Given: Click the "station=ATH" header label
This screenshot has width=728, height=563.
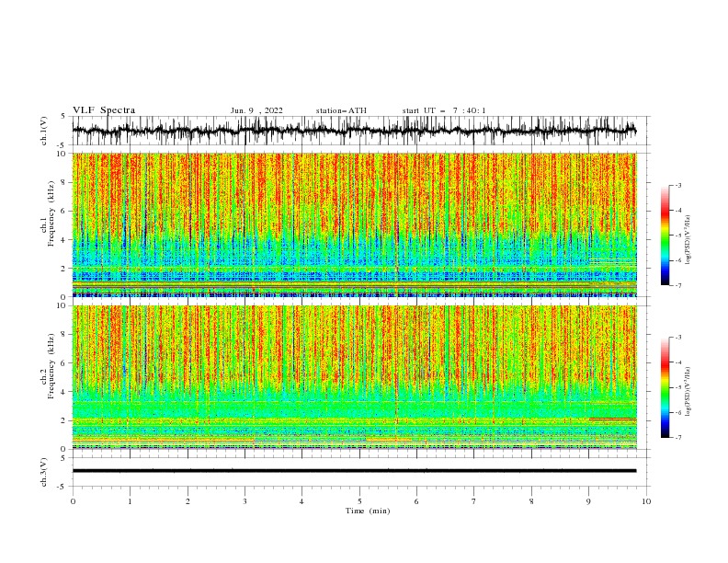Looking at the screenshot, I should 341,110.
